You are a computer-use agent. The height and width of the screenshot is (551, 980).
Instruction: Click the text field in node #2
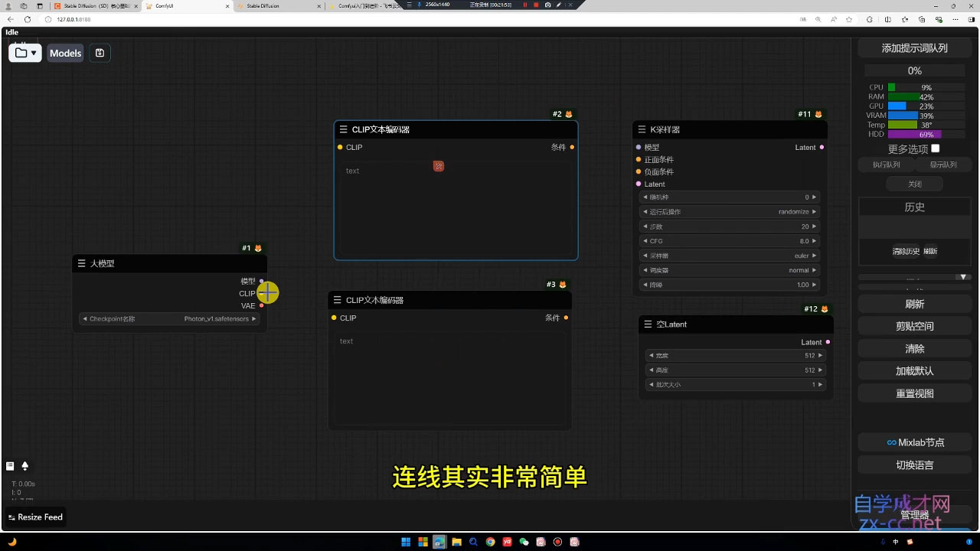[x=456, y=208]
